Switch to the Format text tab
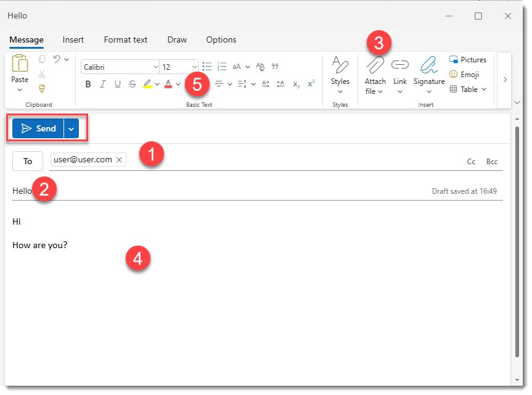This screenshot has height=395, width=532. point(125,39)
